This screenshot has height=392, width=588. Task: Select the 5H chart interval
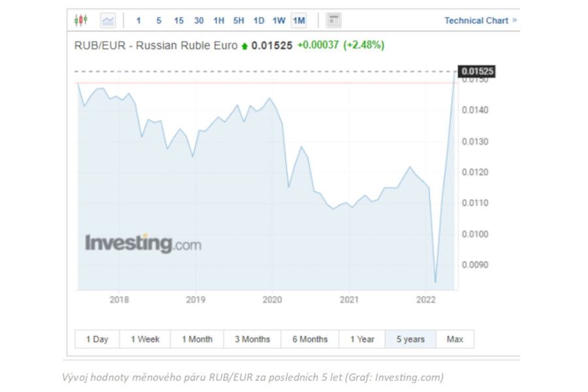coord(239,20)
